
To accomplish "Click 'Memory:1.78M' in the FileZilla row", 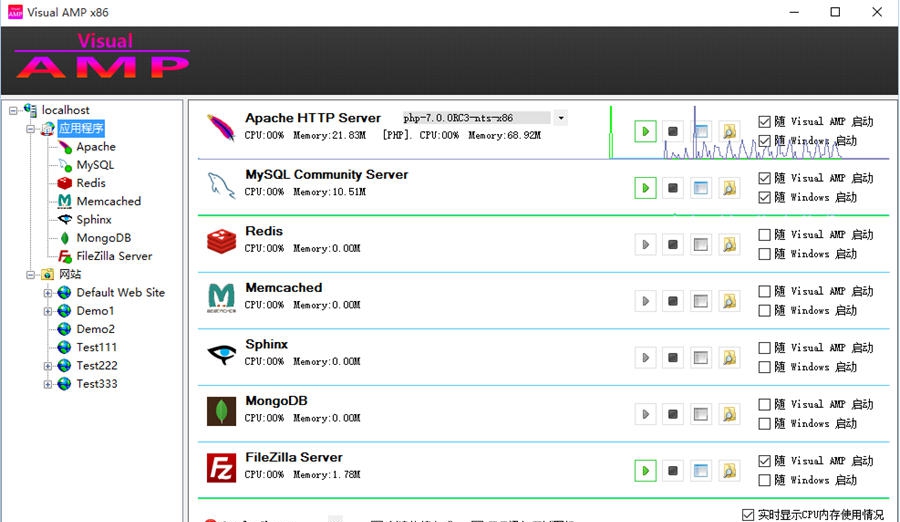I will point(327,475).
